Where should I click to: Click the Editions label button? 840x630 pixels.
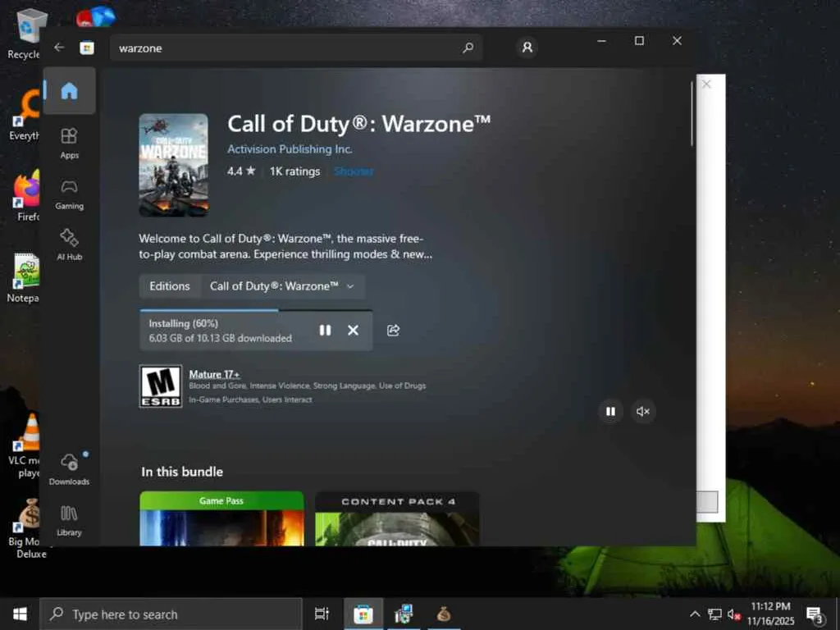(170, 286)
